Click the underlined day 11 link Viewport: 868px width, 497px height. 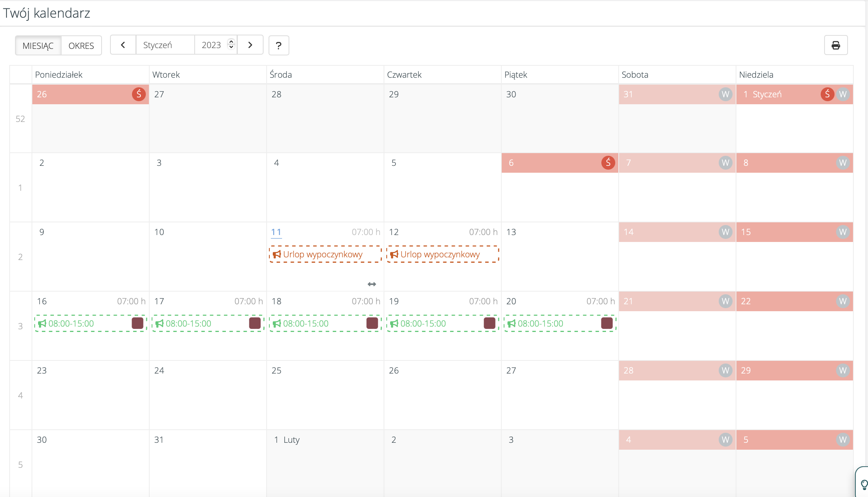pyautogui.click(x=276, y=232)
